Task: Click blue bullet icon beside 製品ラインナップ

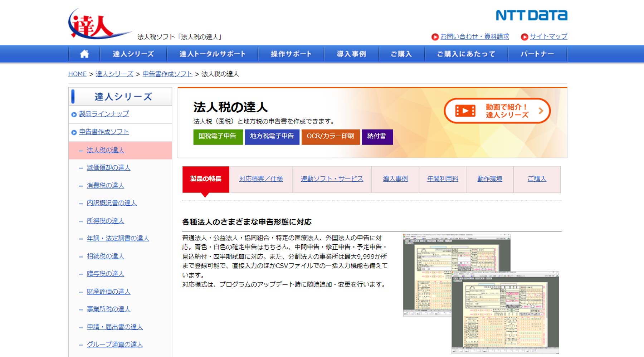Action: coord(74,114)
